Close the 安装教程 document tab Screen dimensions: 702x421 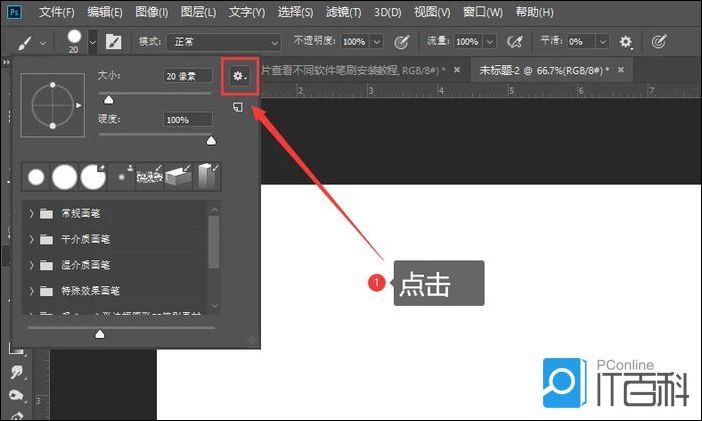[457, 70]
